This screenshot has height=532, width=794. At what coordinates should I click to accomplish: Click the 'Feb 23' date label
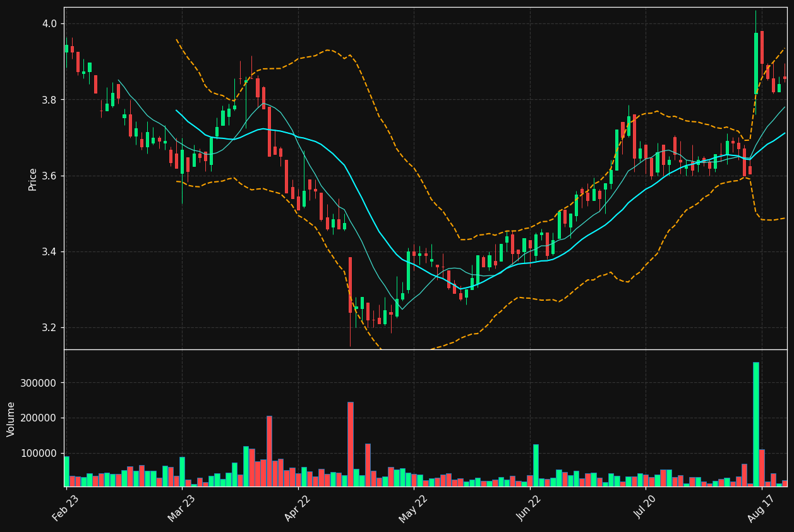[x=66, y=508]
